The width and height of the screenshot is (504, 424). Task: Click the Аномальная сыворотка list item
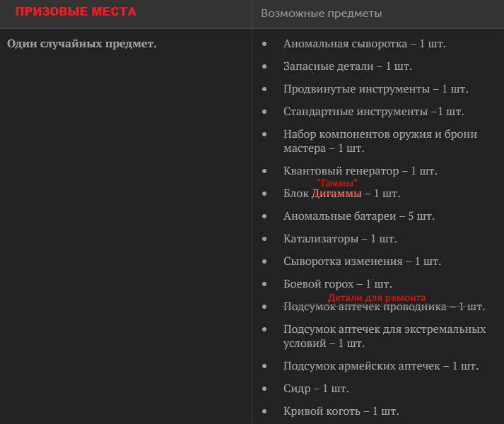pyautogui.click(x=364, y=44)
